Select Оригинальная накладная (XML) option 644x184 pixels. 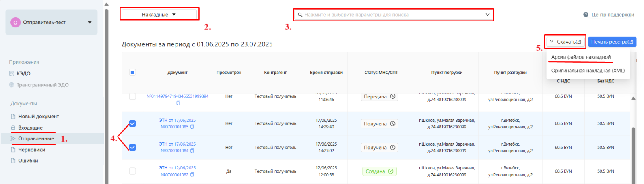588,71
